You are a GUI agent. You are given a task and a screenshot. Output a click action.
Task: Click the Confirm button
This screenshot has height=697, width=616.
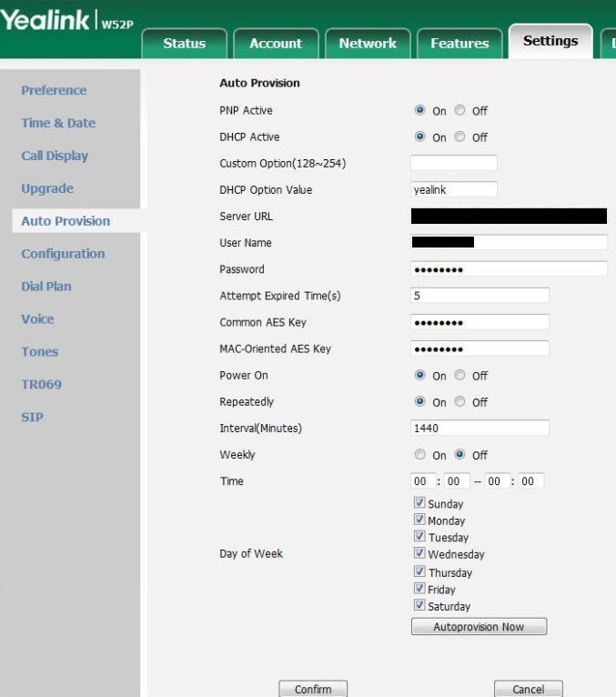(x=313, y=689)
